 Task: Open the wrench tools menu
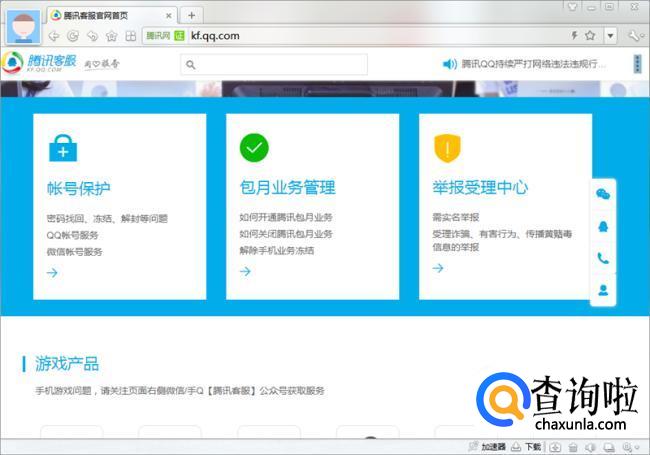[x=634, y=36]
